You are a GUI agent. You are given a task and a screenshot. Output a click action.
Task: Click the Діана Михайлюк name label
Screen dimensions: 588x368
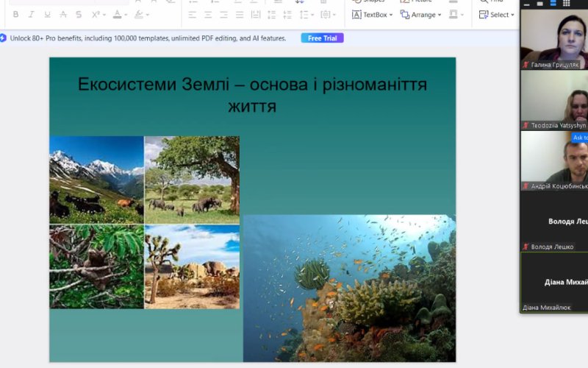coord(546,308)
